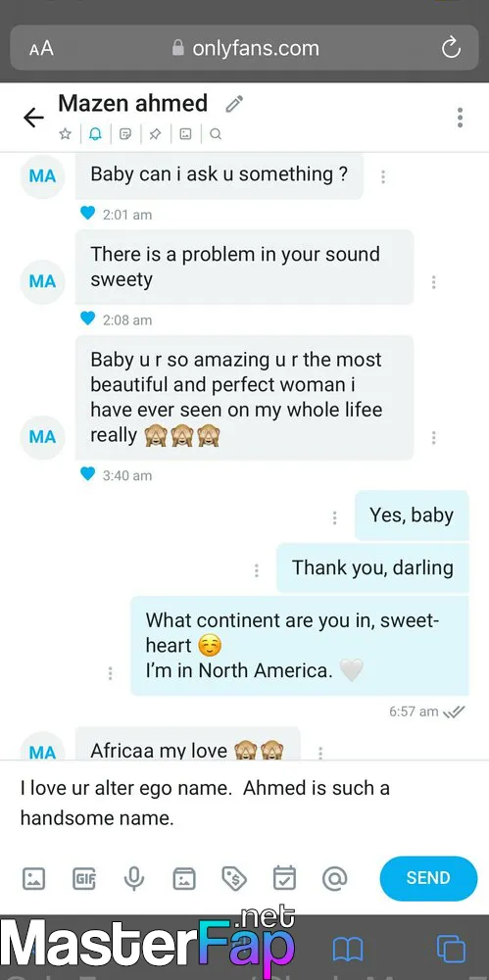The width and height of the screenshot is (489, 980).
Task: Pin this conversation with the pin icon
Action: [155, 133]
